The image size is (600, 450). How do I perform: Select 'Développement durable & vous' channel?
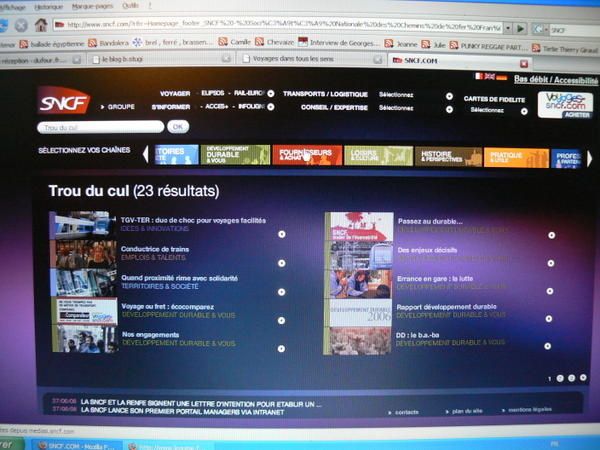[x=235, y=155]
